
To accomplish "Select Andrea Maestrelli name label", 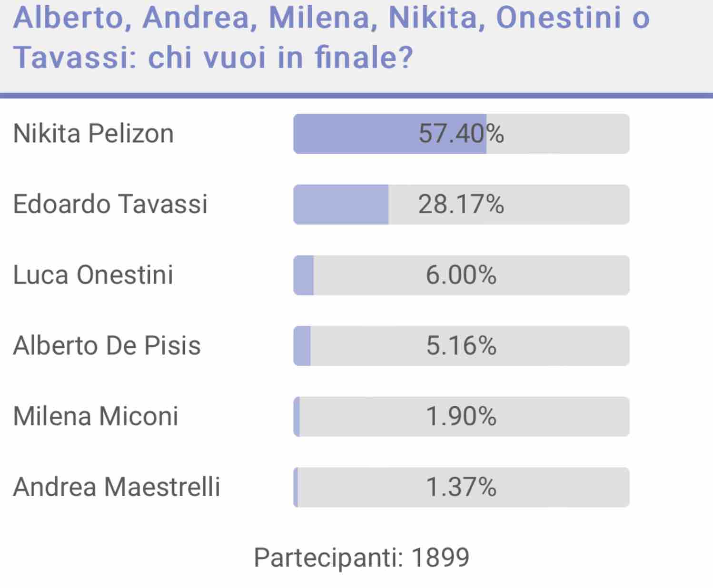I will click(117, 487).
